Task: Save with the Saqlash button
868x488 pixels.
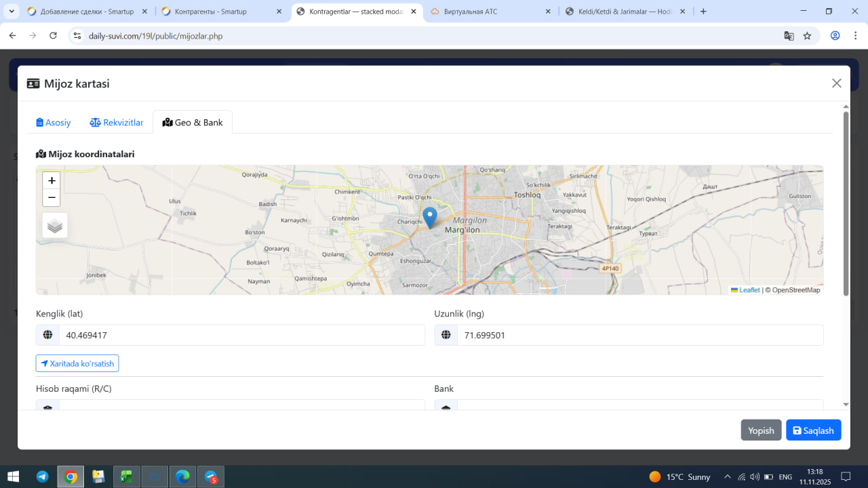Action: pos(813,430)
